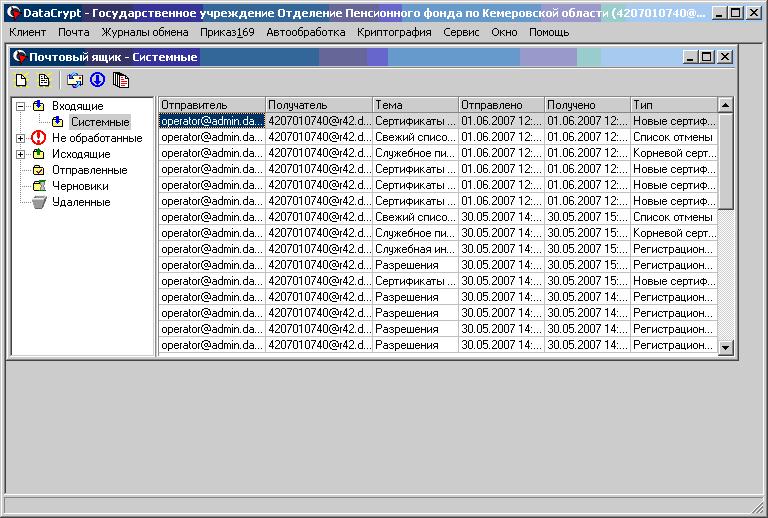This screenshot has height=518, width=768.
Task: Sort by Тип column header
Action: click(x=674, y=105)
